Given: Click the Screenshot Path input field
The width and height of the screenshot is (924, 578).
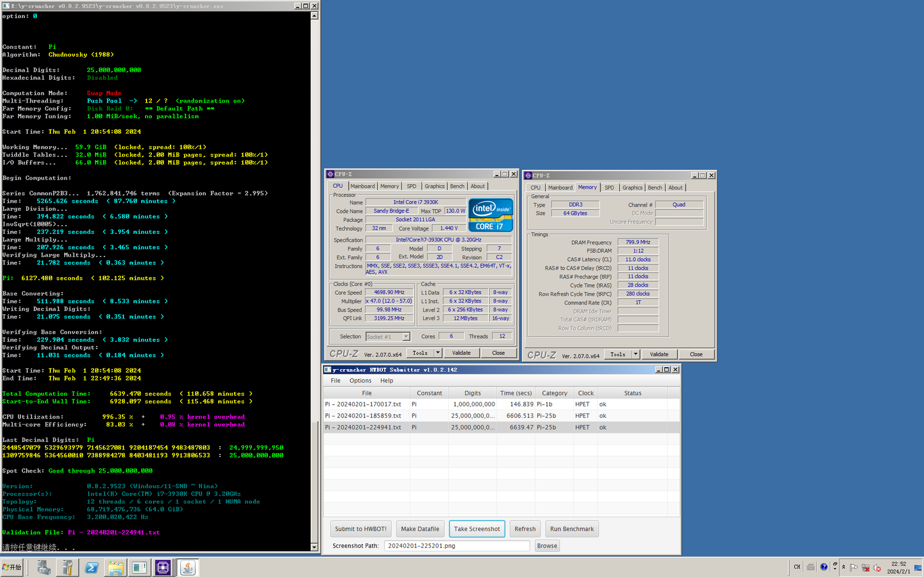Looking at the screenshot, I should pyautogui.click(x=457, y=546).
